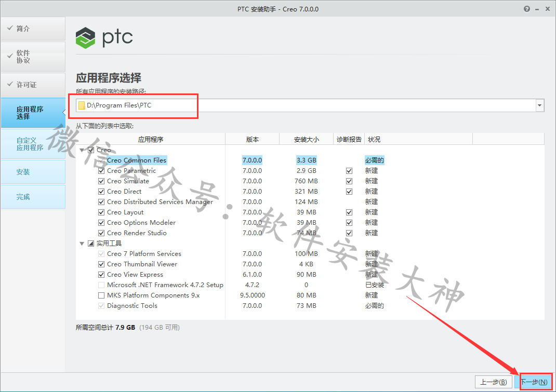Click the 上一步(B) button

pos(493,382)
